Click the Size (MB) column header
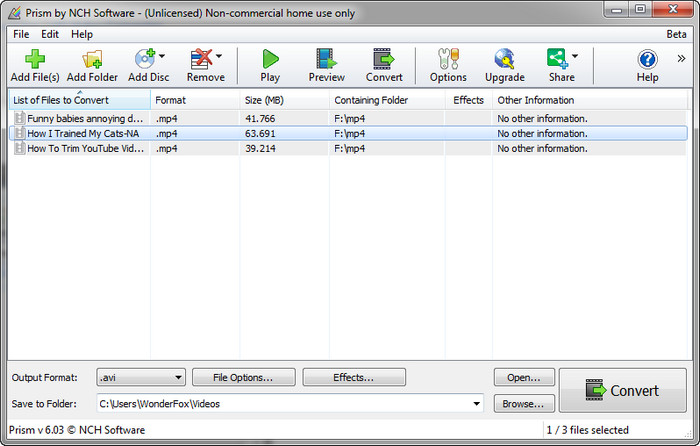700x446 pixels. [284, 100]
